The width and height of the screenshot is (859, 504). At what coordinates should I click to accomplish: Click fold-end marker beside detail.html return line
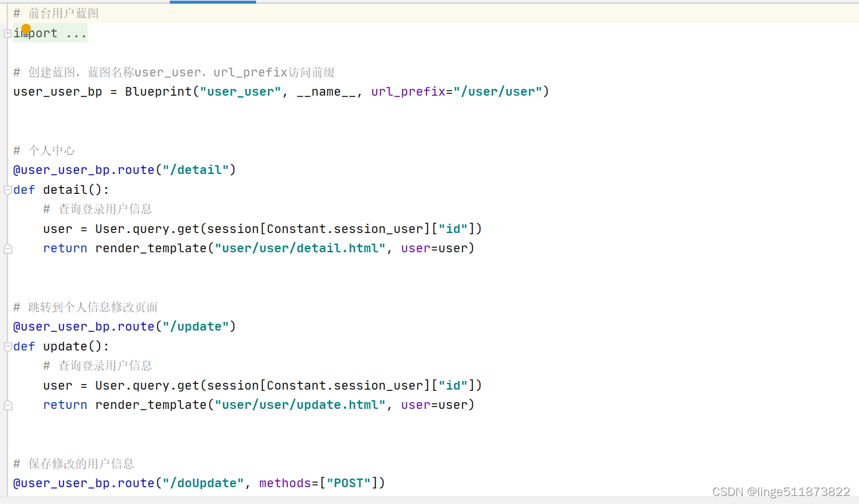click(7, 249)
